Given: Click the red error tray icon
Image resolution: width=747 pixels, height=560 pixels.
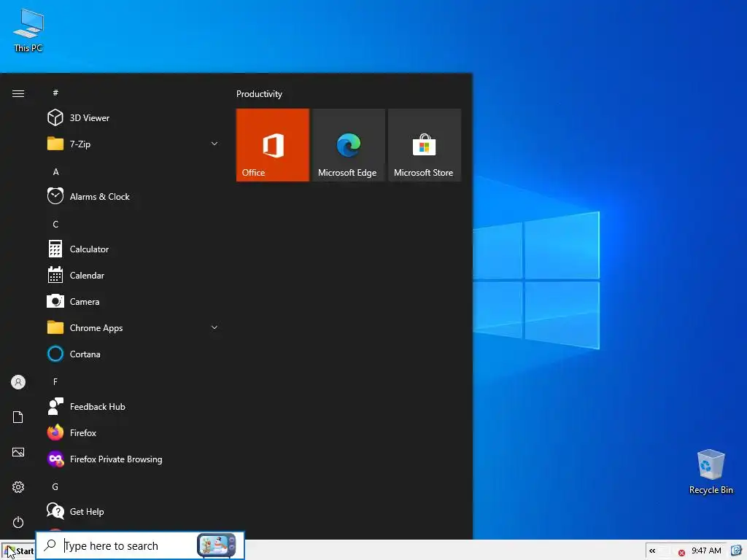Looking at the screenshot, I should point(681,553).
